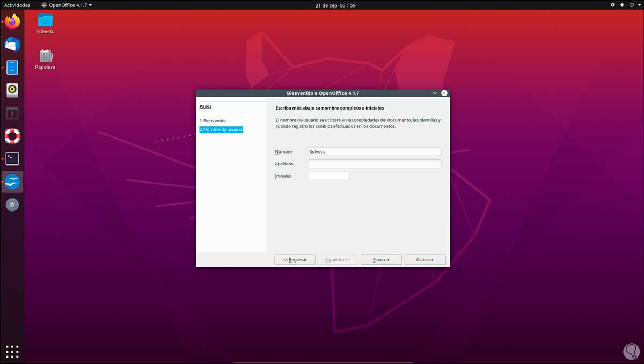The image size is (644, 364).
Task: Open the solvetic home folder on desktop
Action: coord(45,23)
